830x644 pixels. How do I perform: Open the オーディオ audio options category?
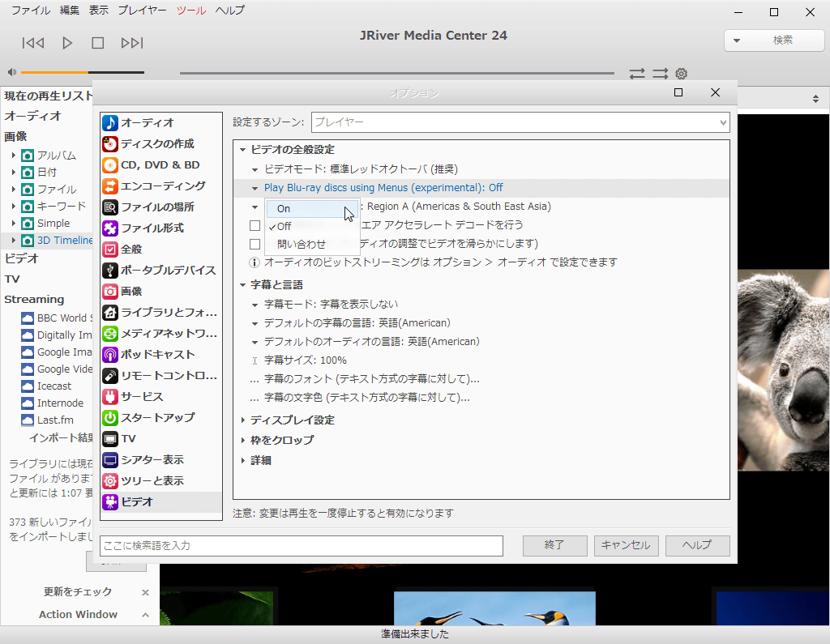[161, 123]
